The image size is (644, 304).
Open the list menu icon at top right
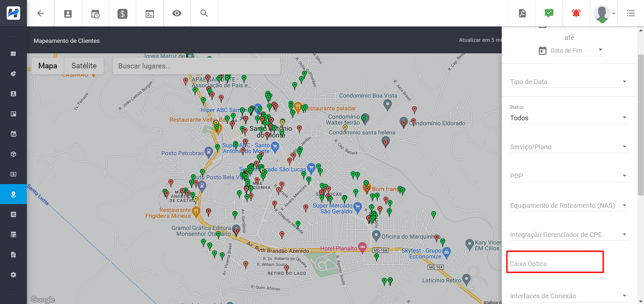(x=631, y=13)
